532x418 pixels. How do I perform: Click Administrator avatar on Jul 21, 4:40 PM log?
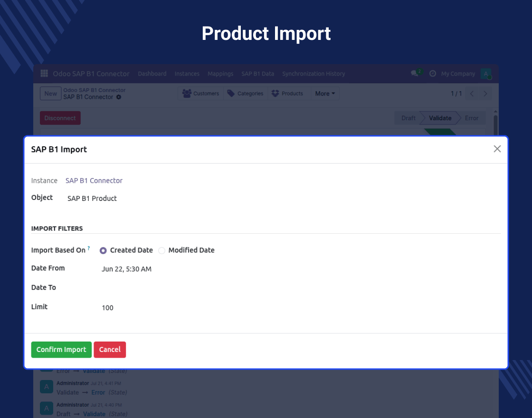(47, 408)
